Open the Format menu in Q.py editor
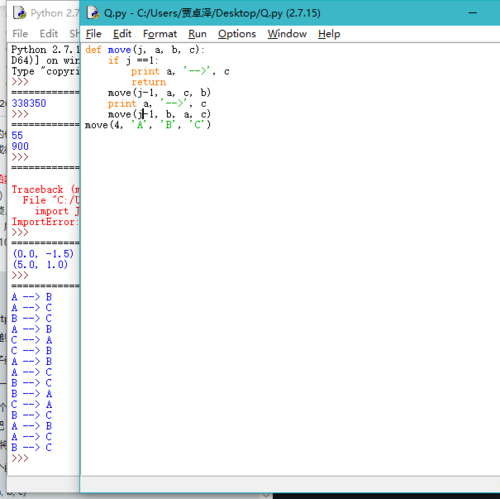This screenshot has height=499, width=500. click(x=160, y=34)
